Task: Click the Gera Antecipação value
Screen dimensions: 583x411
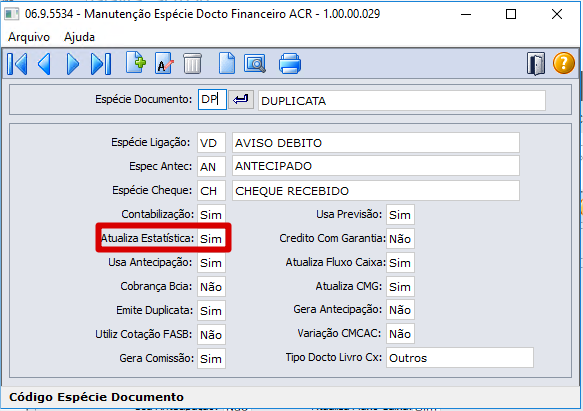Action: point(400,310)
